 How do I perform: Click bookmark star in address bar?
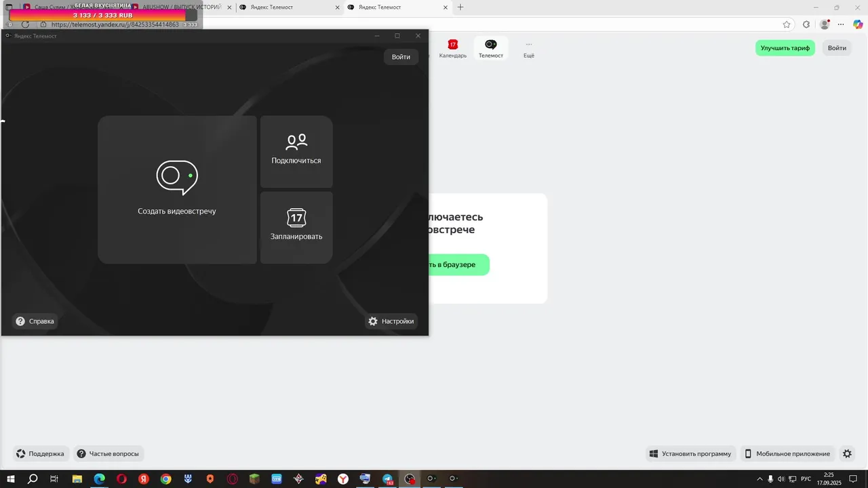point(787,24)
